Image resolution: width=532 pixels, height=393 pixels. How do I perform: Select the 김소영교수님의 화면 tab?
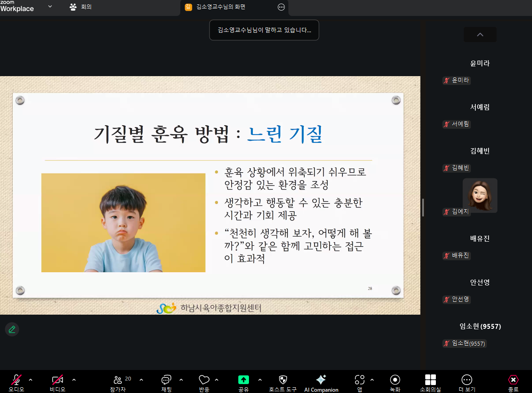(x=221, y=7)
